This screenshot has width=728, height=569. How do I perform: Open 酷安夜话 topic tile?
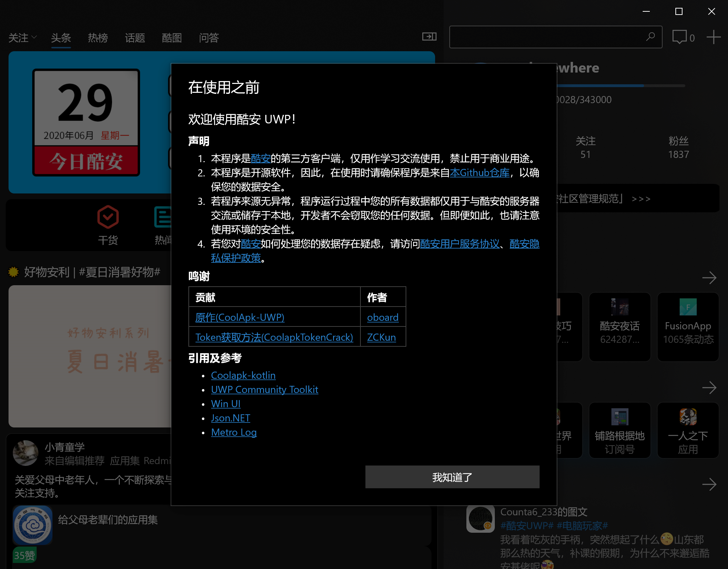click(x=620, y=326)
